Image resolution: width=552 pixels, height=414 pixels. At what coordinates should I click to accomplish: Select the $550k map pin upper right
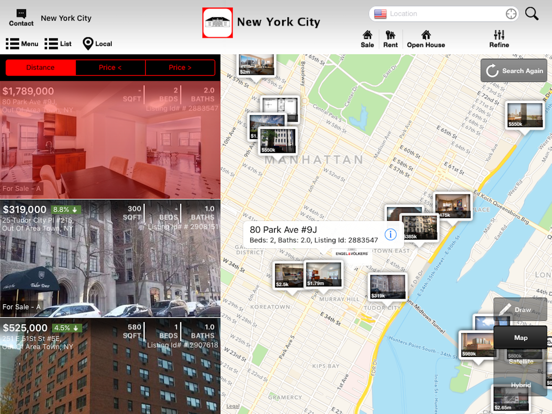point(525,115)
